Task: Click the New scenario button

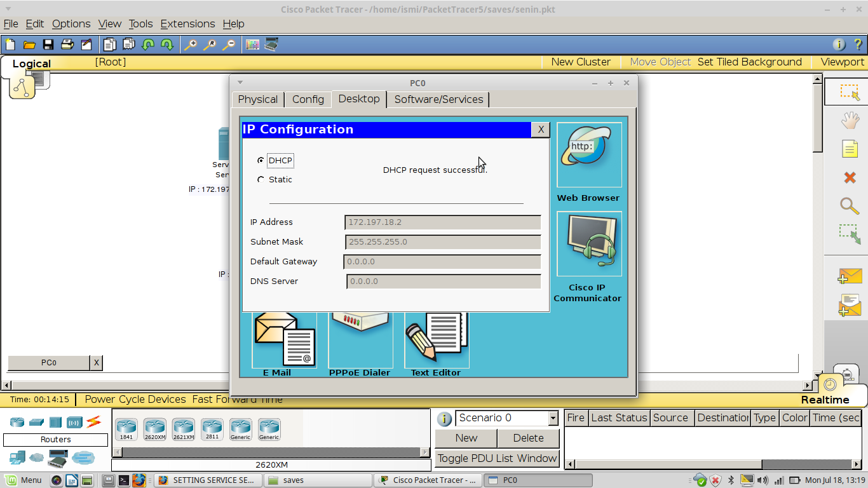Action: click(466, 438)
